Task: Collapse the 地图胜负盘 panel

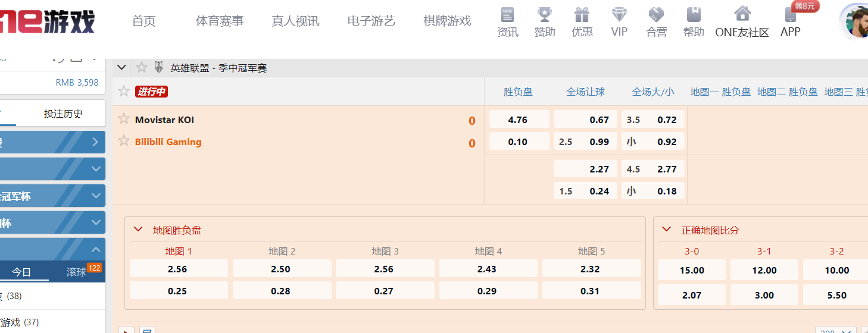Action: [139, 230]
